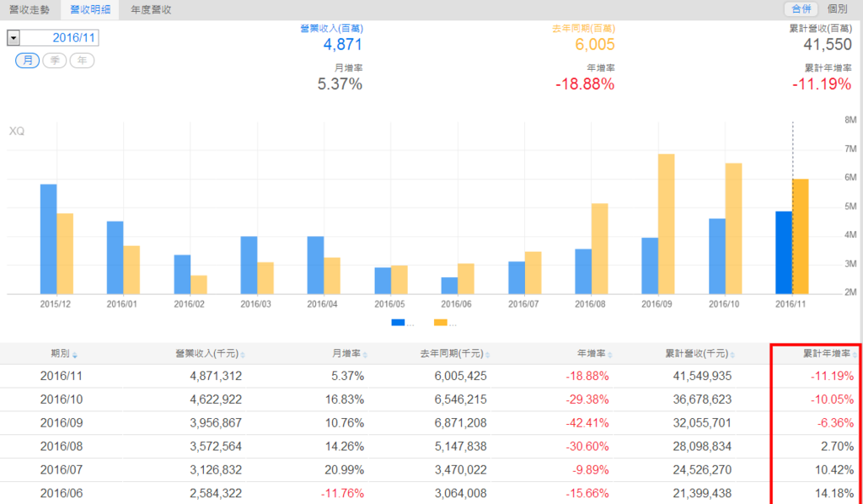Click last year's value 6,546,215
The height and width of the screenshot is (504, 863).
coord(461,399)
